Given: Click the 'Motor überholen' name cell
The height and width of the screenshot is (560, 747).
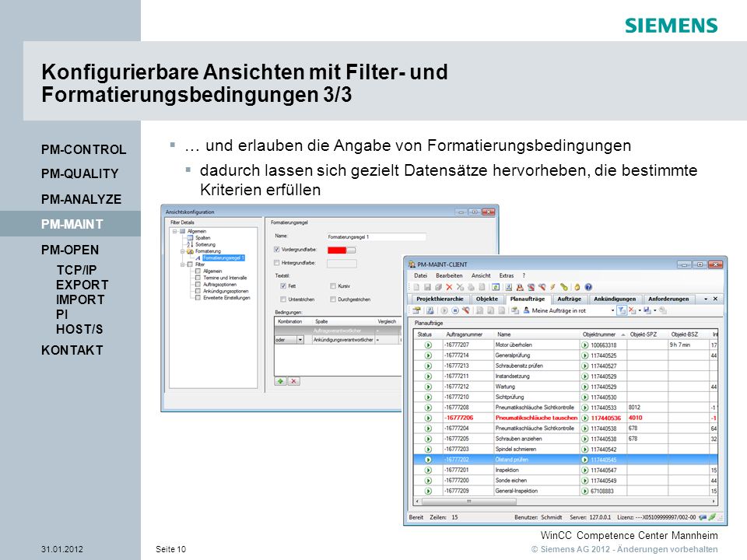Looking at the screenshot, I should 536,345.
